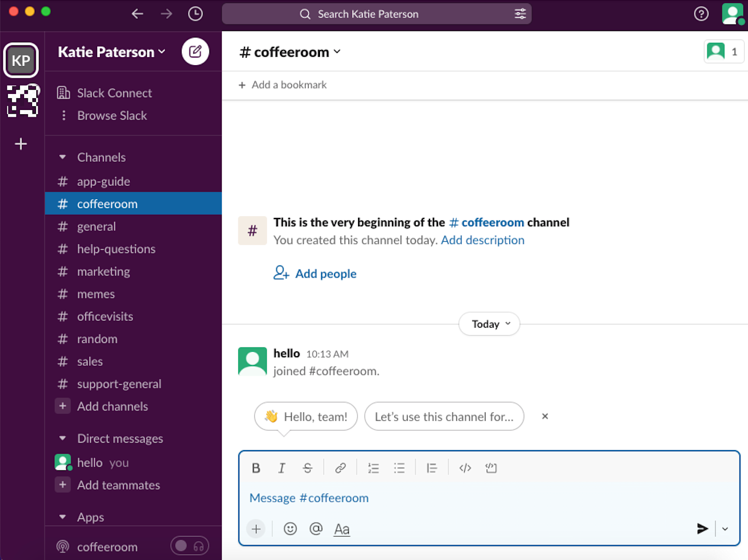Click the #coffeeroom link in channel intro

pyautogui.click(x=487, y=222)
